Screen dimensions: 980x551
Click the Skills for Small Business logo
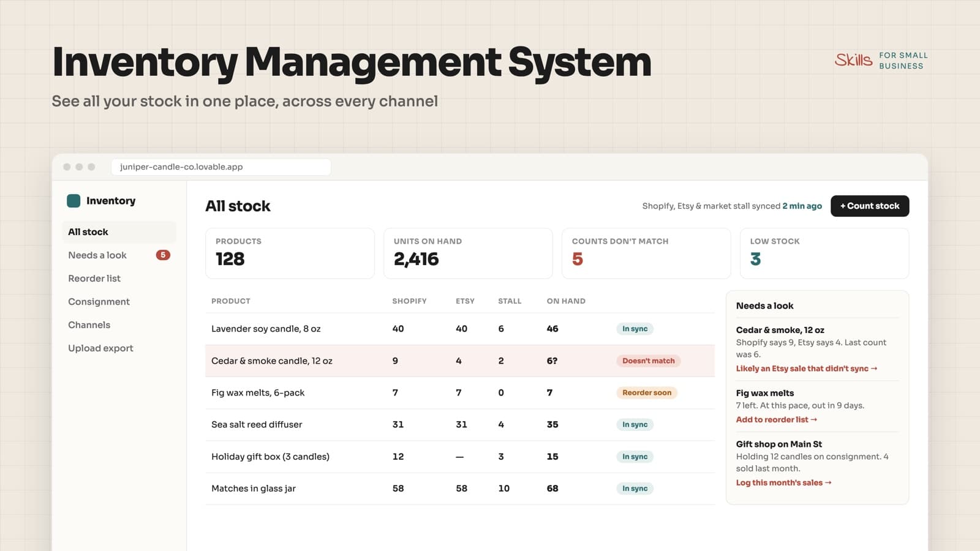[881, 60]
